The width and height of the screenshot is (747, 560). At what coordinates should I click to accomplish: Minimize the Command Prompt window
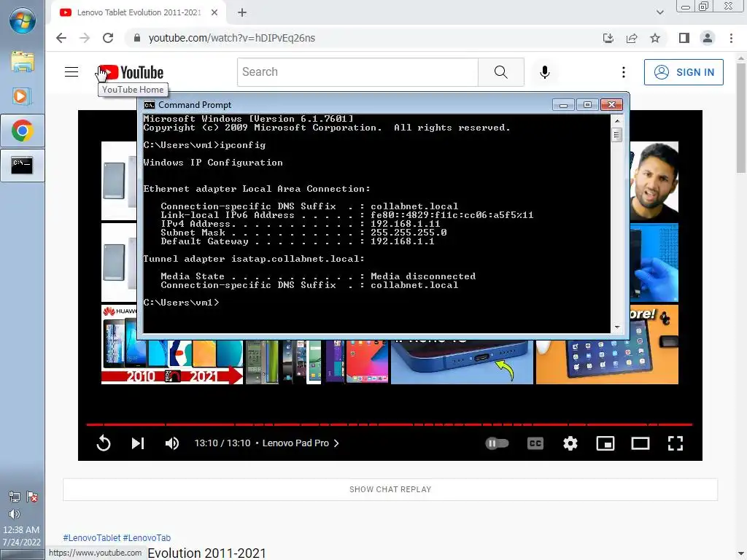[x=563, y=105]
